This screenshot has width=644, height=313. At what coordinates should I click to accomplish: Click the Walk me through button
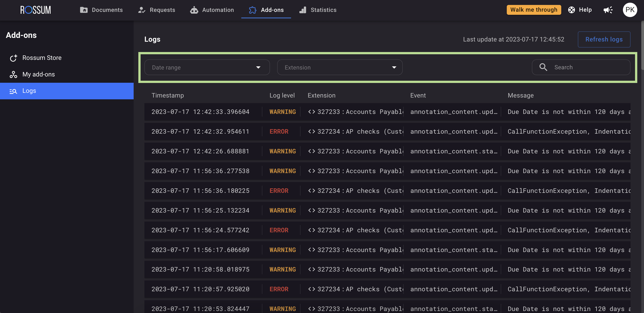(533, 10)
